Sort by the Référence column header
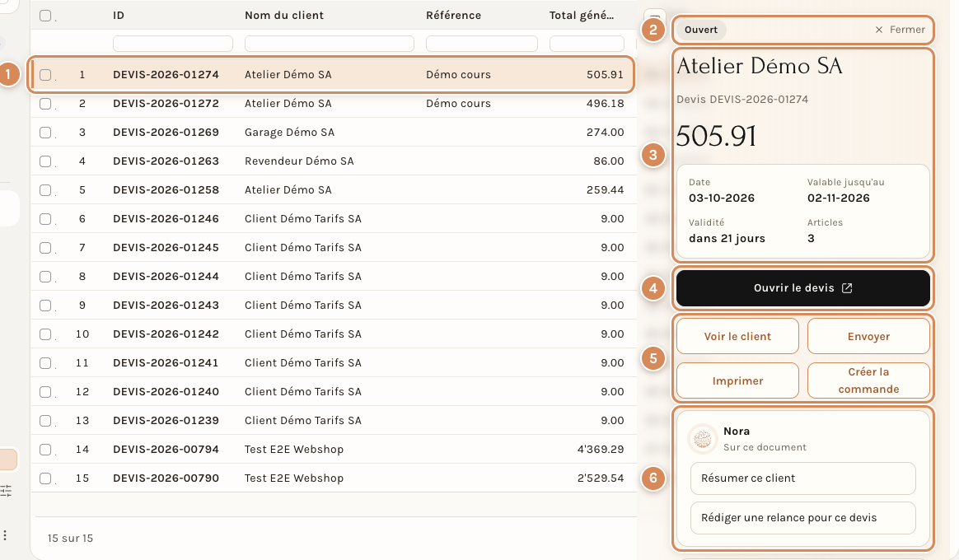 coord(453,16)
